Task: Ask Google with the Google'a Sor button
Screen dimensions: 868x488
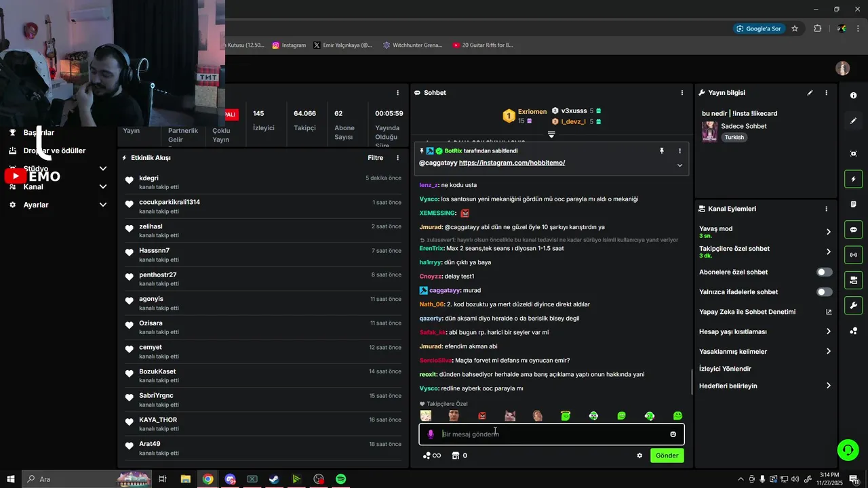Action: 758,28
